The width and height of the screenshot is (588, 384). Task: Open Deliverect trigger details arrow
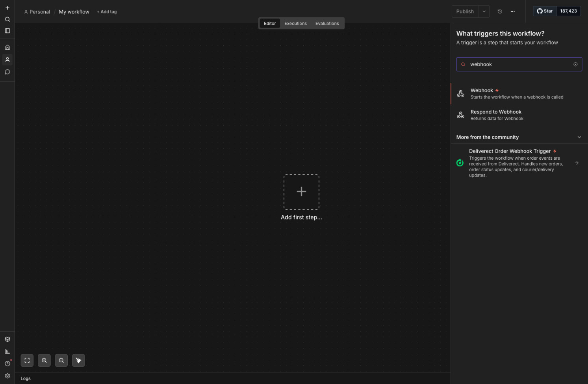pos(577,163)
